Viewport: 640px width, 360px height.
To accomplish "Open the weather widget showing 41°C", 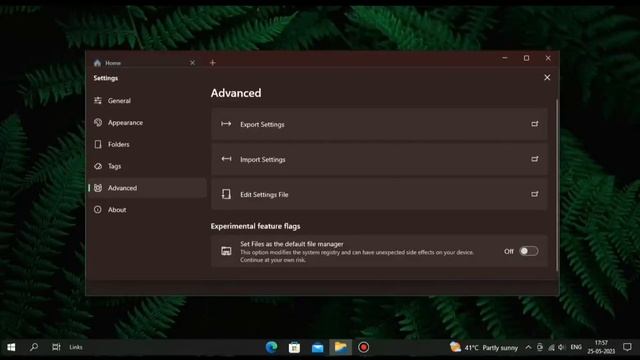I will tap(484, 347).
